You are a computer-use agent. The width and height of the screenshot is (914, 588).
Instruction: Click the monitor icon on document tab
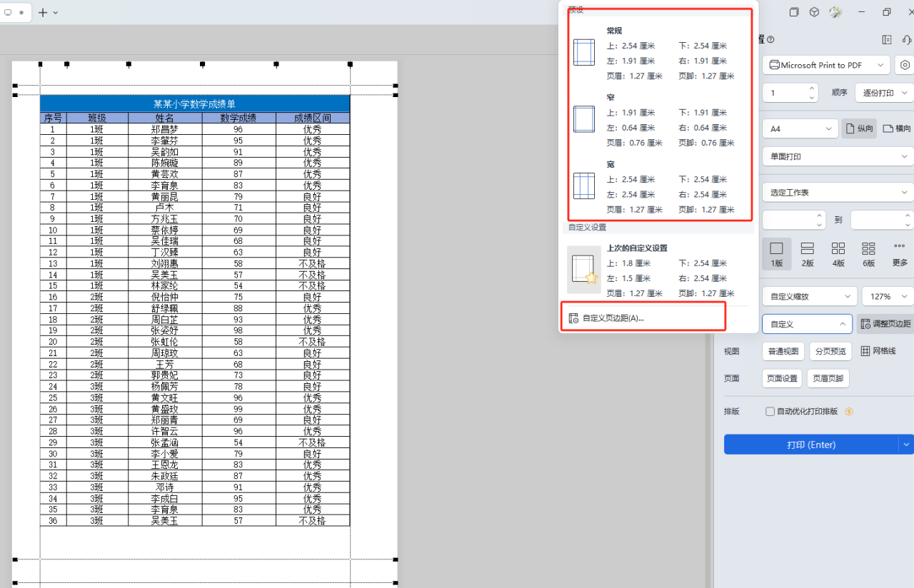pyautogui.click(x=8, y=13)
